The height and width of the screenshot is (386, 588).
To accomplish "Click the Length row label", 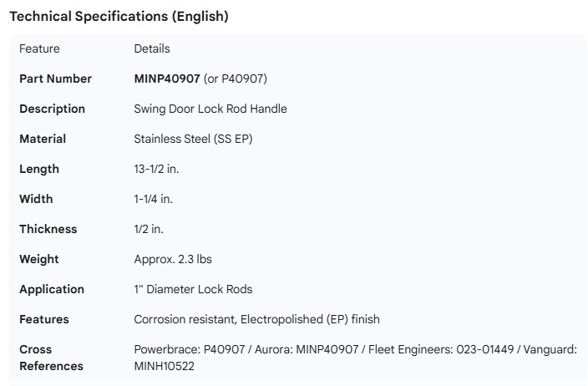I will tap(39, 169).
